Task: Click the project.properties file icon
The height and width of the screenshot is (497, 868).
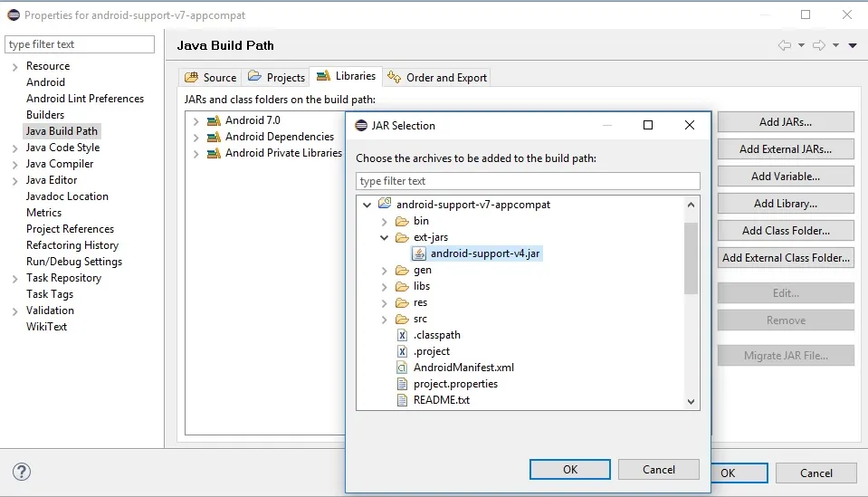Action: pos(403,384)
